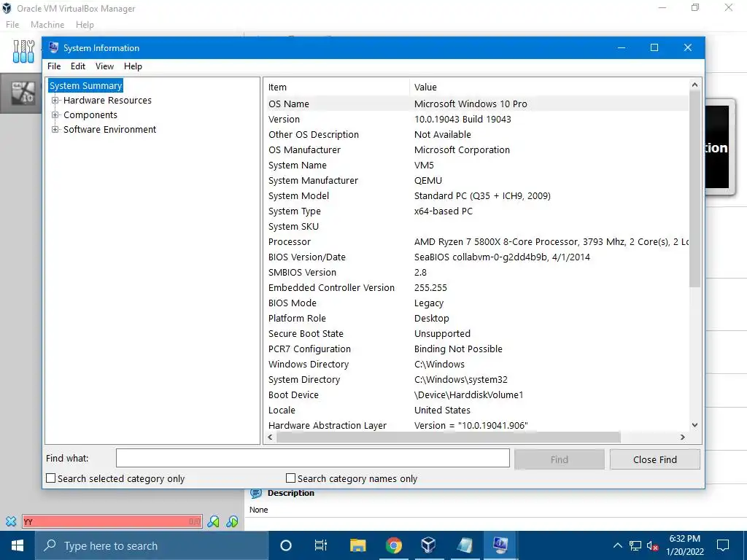
Task: Expand the Hardware Resources node
Action: 55,101
